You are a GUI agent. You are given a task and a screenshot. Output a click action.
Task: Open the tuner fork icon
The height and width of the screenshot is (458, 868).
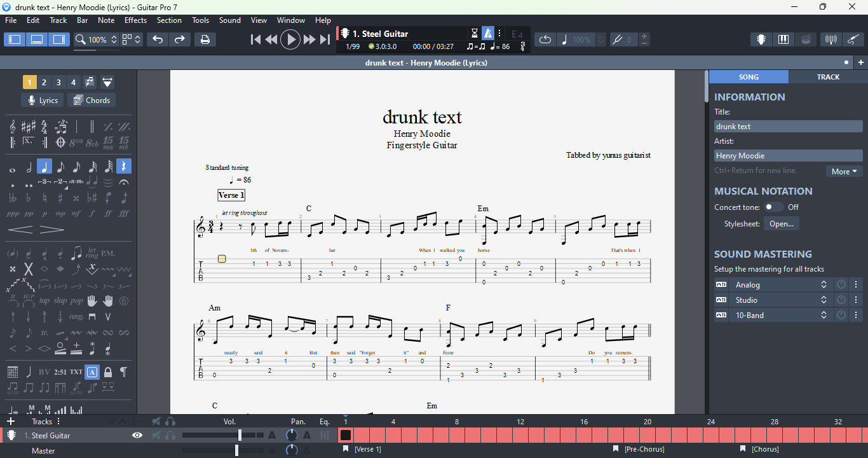[x=617, y=39]
